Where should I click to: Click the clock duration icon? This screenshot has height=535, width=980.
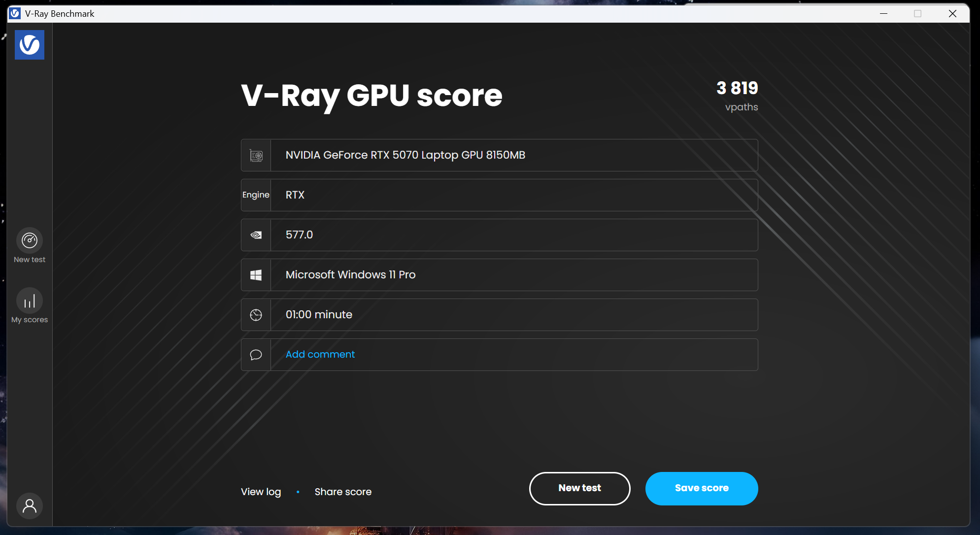click(x=256, y=315)
